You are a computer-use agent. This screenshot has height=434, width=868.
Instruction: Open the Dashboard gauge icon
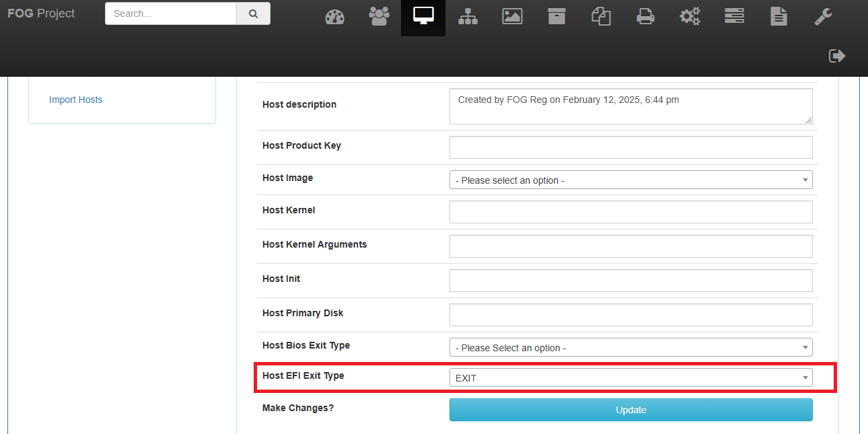tap(334, 17)
